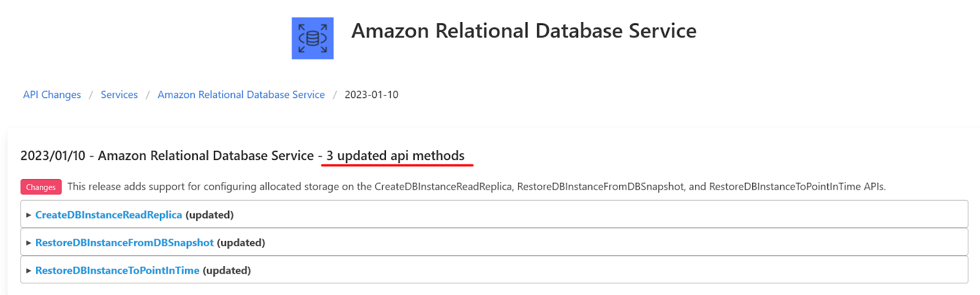This screenshot has width=980, height=295.
Task: Click '(updated)' label beside RestoreDBInstanceFromDBSnapshot
Action: (241, 242)
